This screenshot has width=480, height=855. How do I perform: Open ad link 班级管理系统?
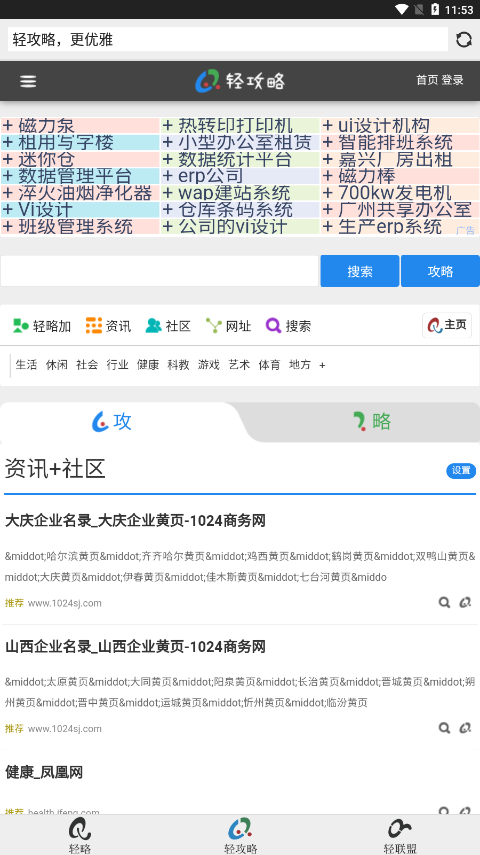pyautogui.click(x=80, y=227)
